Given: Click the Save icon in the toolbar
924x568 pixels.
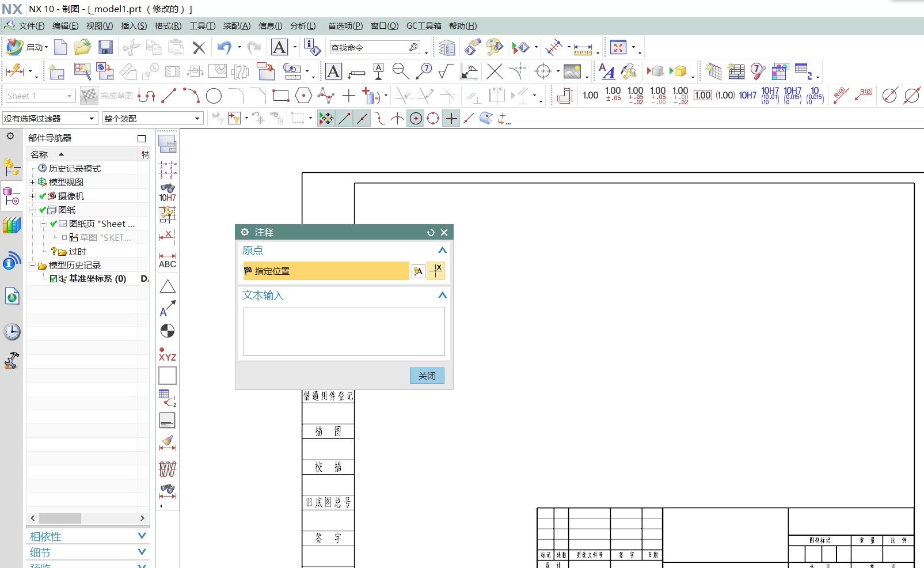Looking at the screenshot, I should point(105,47).
